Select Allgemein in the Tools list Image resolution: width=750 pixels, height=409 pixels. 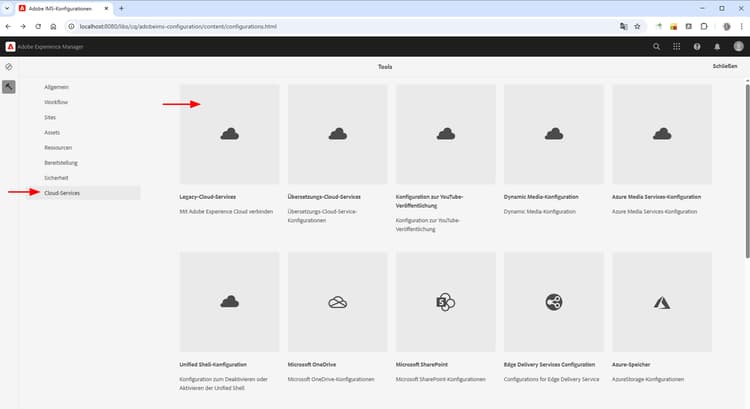56,87
